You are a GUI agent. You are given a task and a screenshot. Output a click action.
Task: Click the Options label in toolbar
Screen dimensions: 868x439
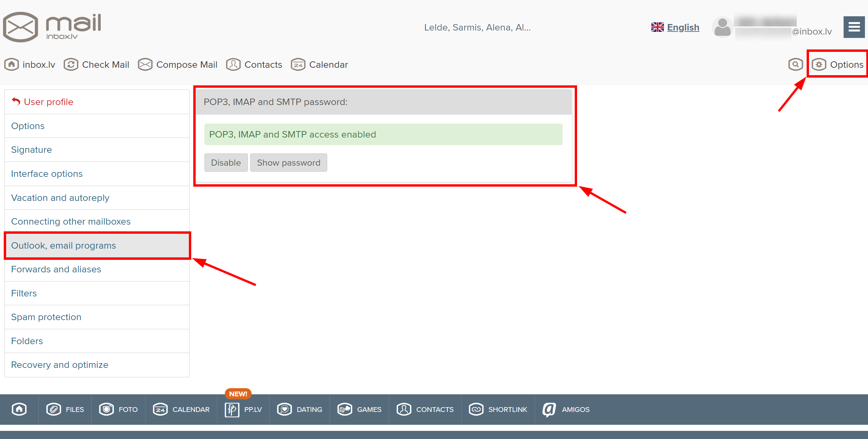point(847,64)
